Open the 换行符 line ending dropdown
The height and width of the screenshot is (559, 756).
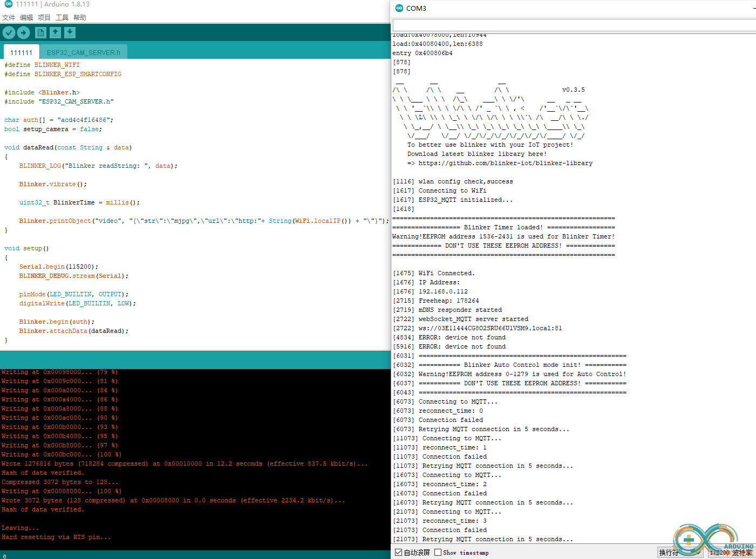(680, 553)
